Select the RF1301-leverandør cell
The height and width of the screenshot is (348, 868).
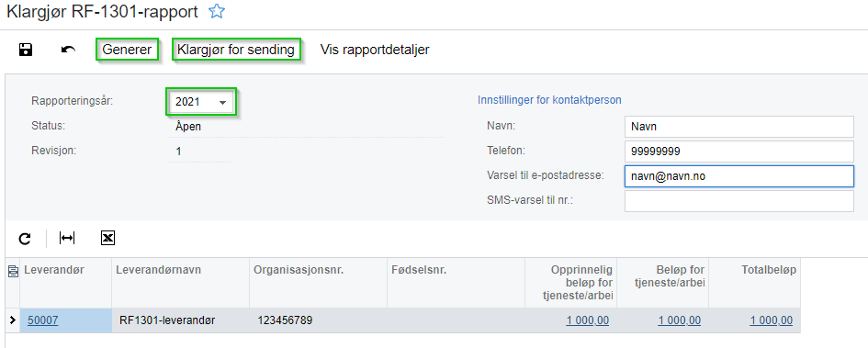[180, 320]
